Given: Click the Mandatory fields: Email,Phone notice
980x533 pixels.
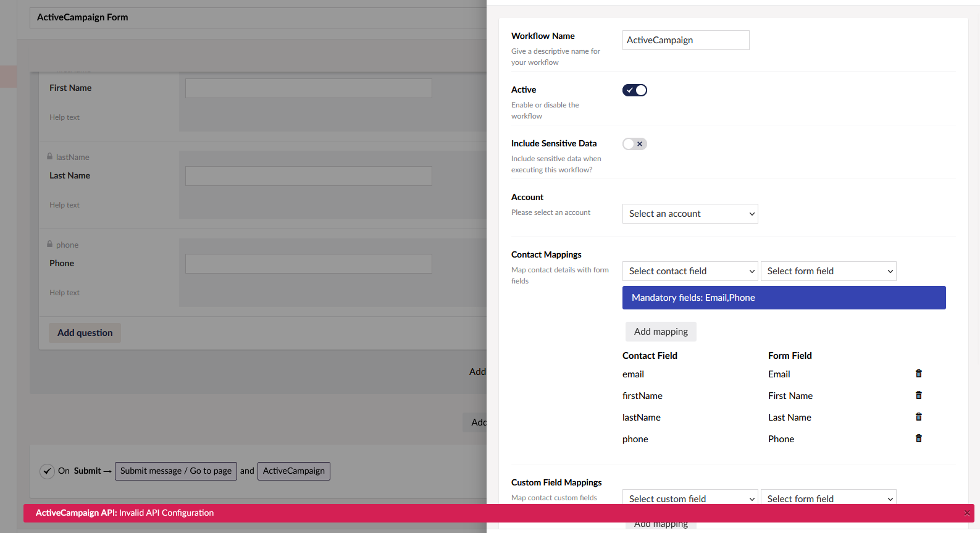Looking at the screenshot, I should [784, 298].
